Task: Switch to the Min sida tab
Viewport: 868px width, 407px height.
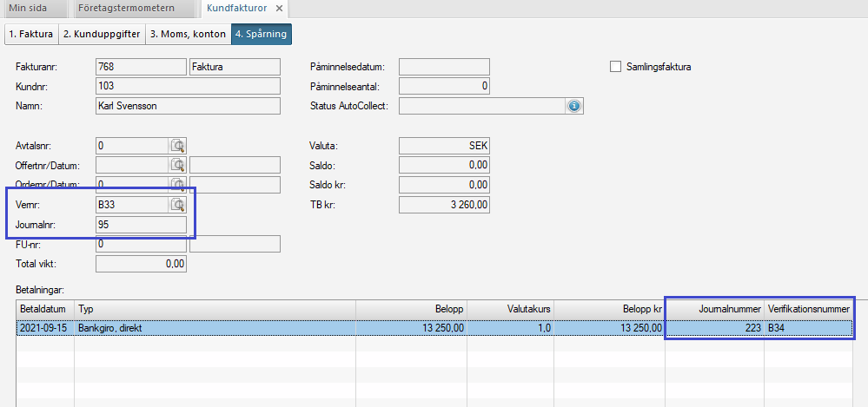Action: coord(31,8)
